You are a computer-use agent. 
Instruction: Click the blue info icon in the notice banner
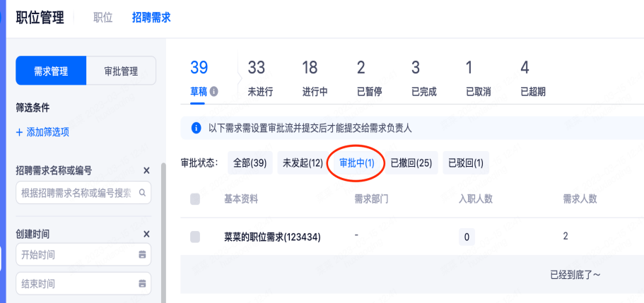click(196, 128)
